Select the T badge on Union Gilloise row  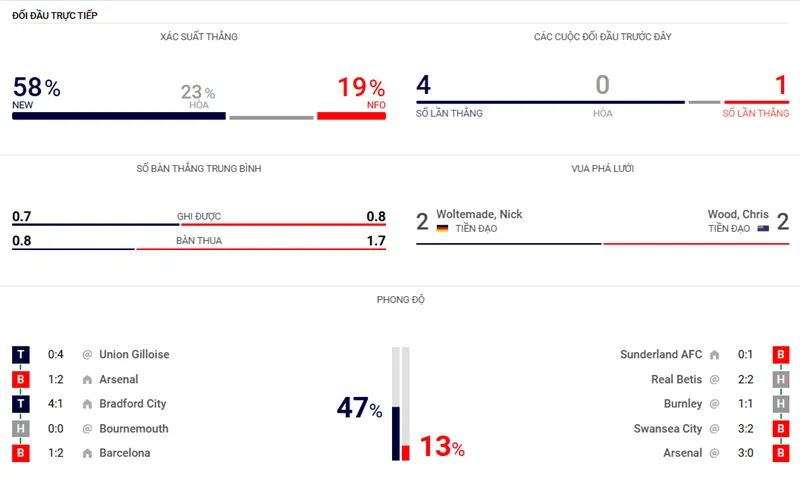(21, 355)
